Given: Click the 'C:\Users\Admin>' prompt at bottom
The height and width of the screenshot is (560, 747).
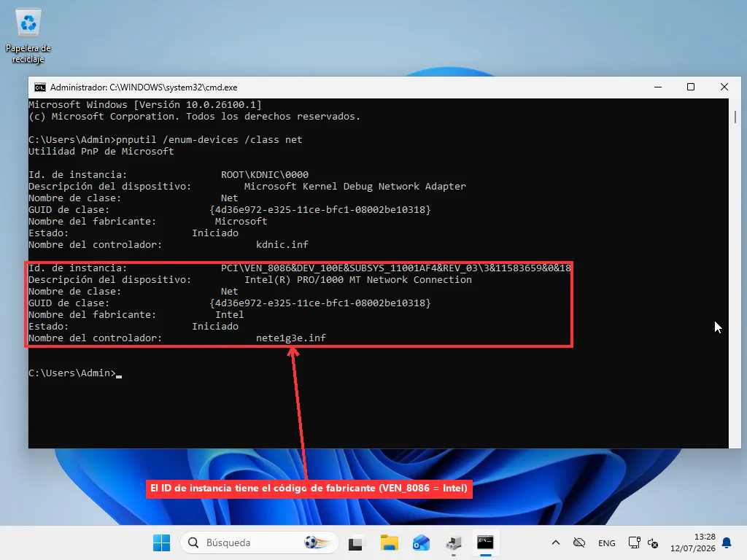Looking at the screenshot, I should point(72,373).
